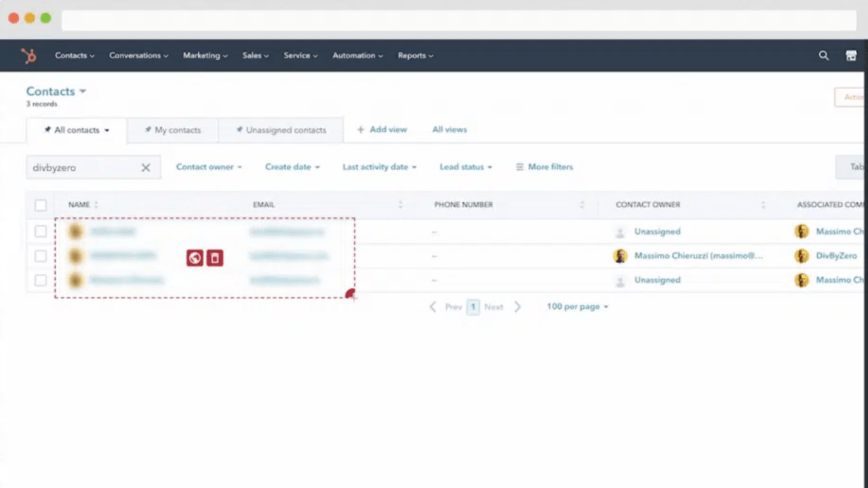Go to previous page chevron arrow
This screenshot has width=868, height=488.
(x=433, y=307)
